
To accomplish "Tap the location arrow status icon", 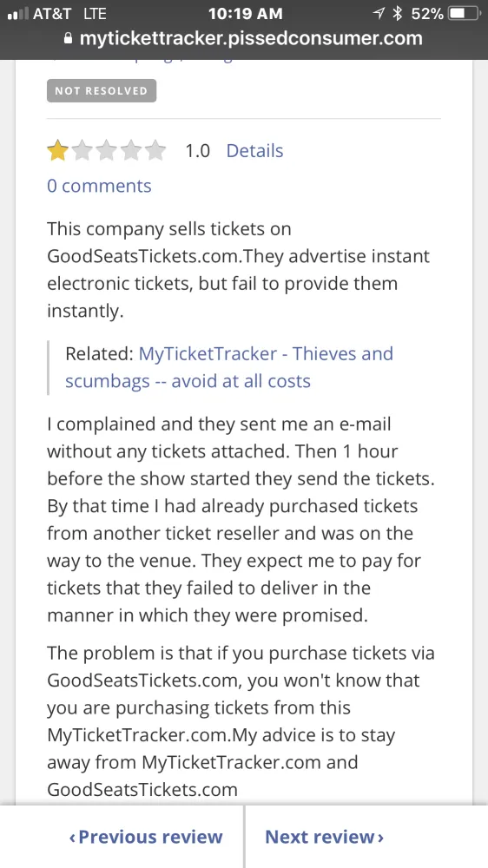I will [379, 14].
